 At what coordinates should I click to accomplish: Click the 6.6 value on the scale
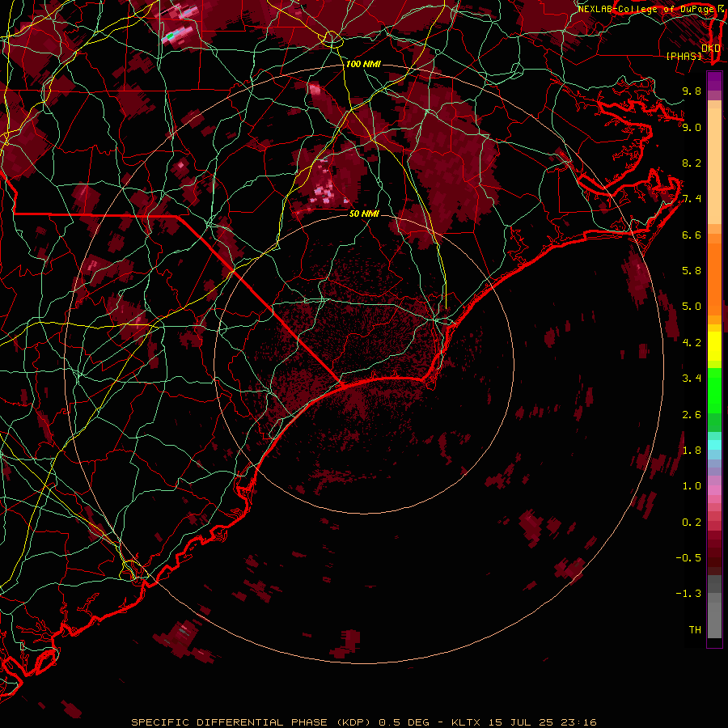692,235
